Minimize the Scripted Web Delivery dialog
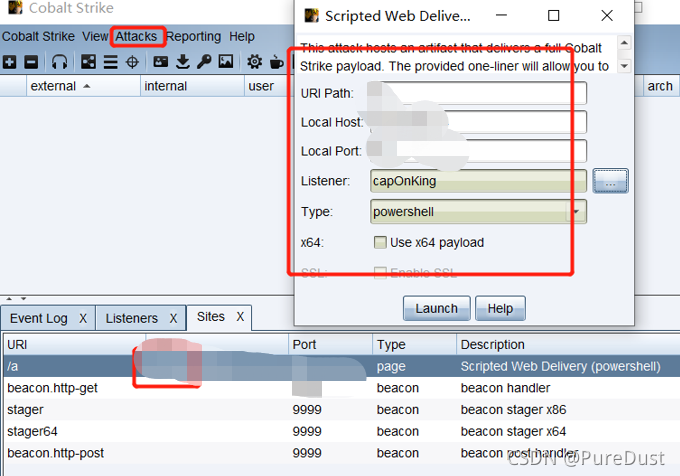Viewport: 680px width, 476px height. coord(501,16)
